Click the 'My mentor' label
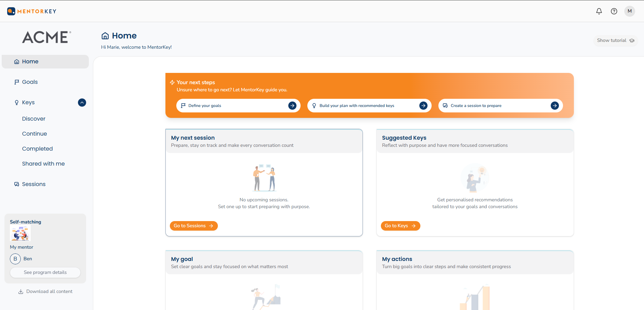 point(21,247)
